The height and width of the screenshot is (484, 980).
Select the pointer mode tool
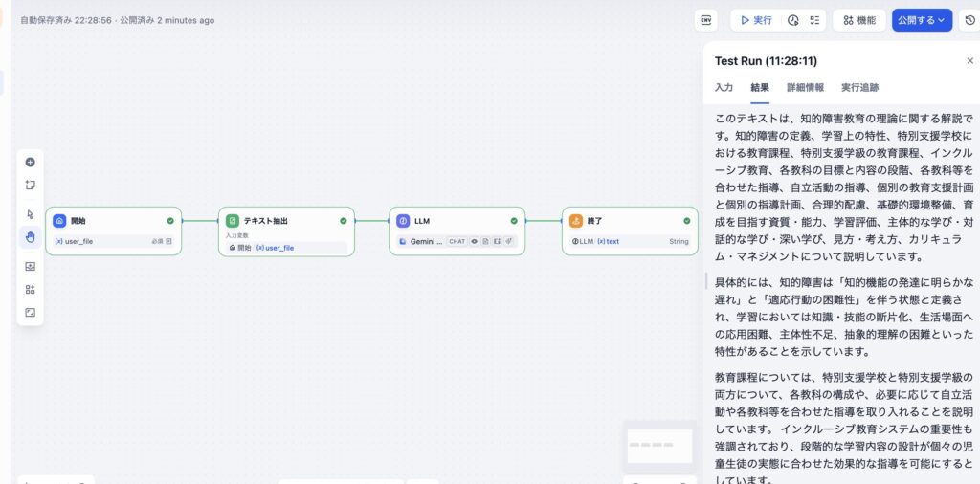30,214
